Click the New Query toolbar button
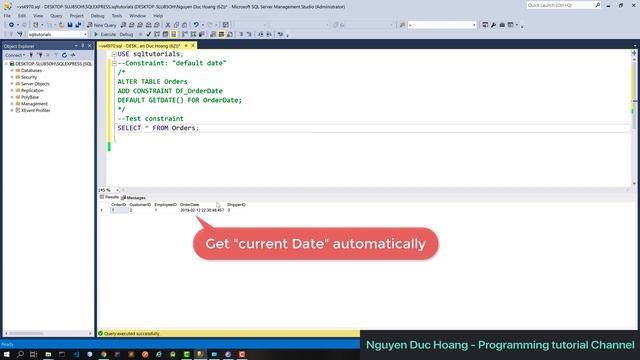Screen dimensions: 640x360 pos(102,25)
